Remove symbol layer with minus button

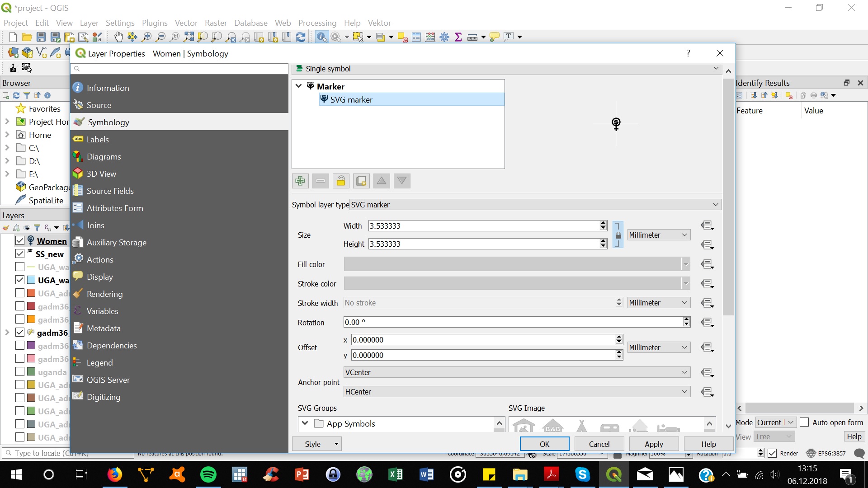pyautogui.click(x=321, y=181)
